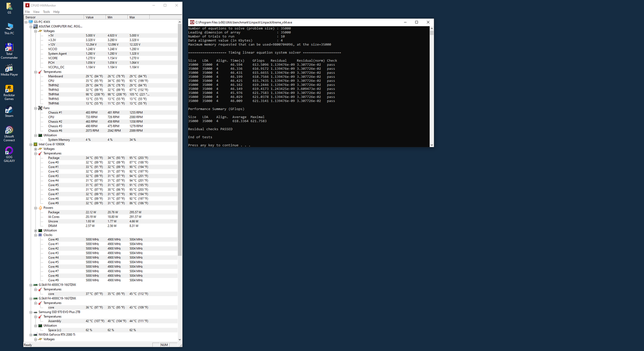The height and width of the screenshot is (351, 644).
Task: Click the GPU icon beside NVIDIA GeForce RTX 2080 Ti
Action: 35,334
